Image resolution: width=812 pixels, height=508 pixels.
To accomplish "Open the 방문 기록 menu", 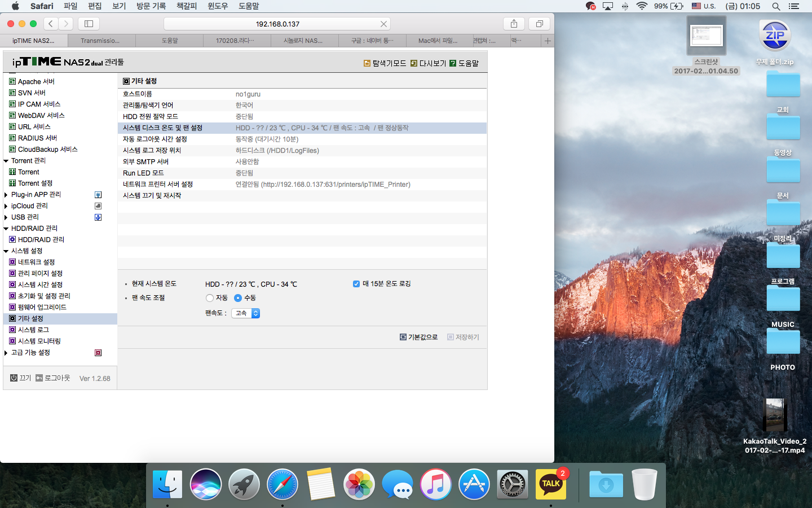I will (151, 6).
